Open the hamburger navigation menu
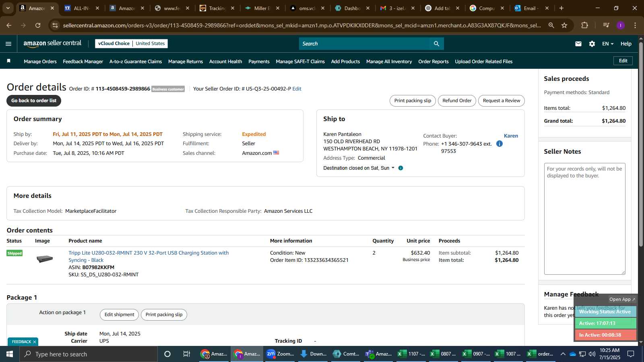Screen dimensions: 644x362 [8, 44]
